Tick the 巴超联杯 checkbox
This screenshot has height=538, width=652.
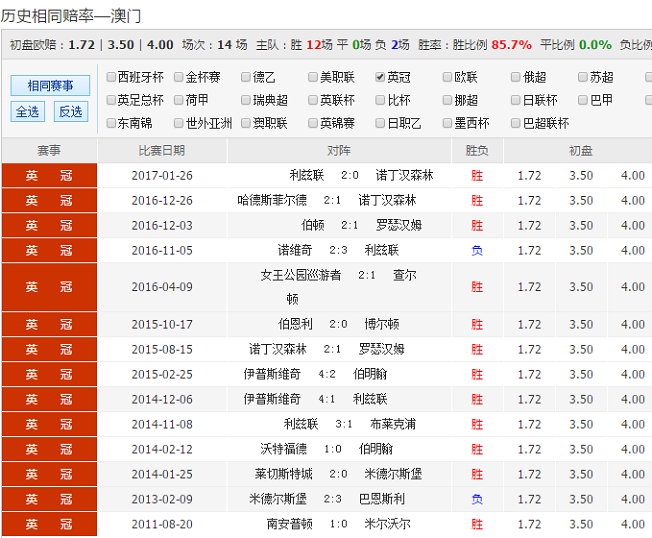[516, 123]
